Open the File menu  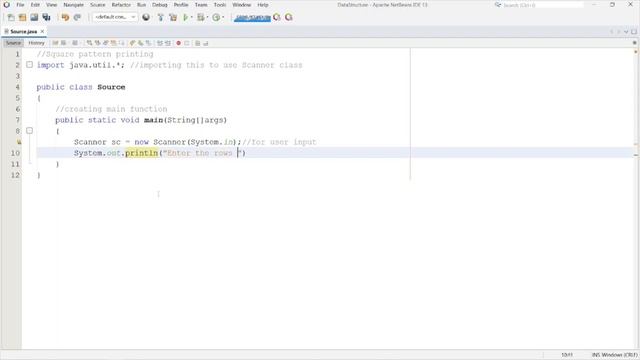coord(20,5)
